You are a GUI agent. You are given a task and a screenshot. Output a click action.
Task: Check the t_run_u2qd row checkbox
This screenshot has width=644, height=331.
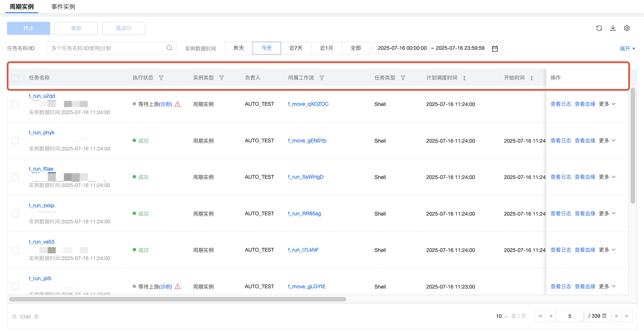pyautogui.click(x=15, y=104)
